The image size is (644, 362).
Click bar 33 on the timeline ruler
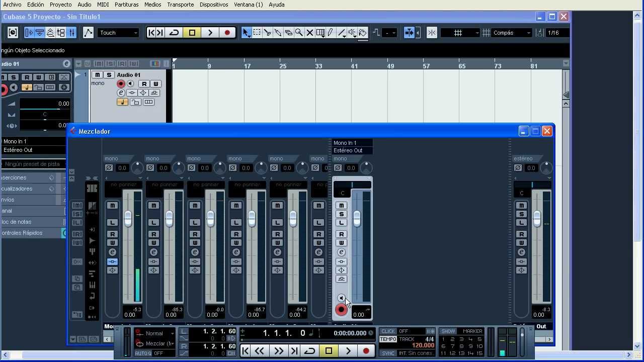pyautogui.click(x=318, y=66)
